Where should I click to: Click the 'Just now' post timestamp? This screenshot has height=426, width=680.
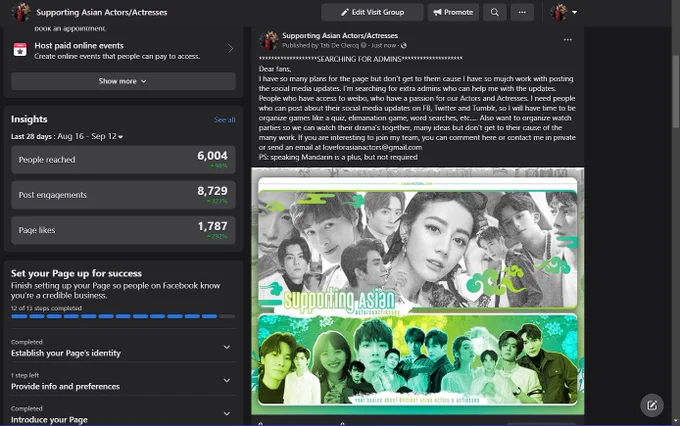tap(383, 46)
